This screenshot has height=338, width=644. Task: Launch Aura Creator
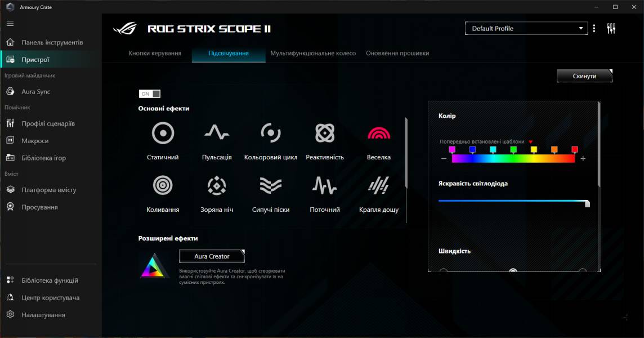tap(211, 256)
